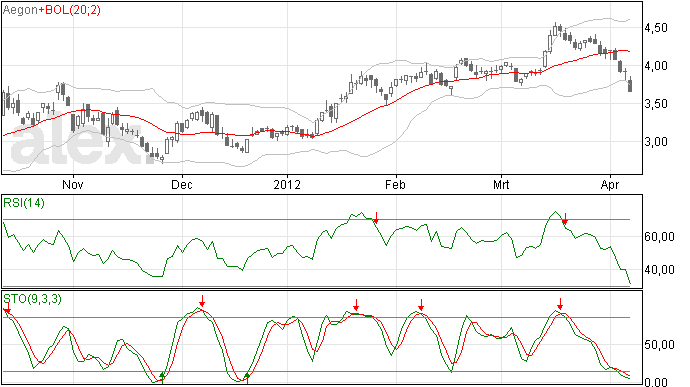The height and width of the screenshot is (387, 690).
Task: Click the Apr month label
Action: click(x=610, y=184)
